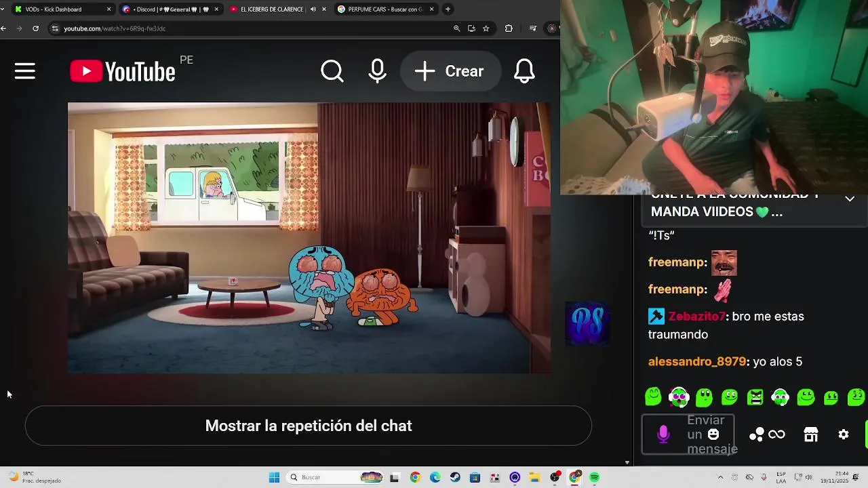Open the browser extensions puzzle icon
Screen dimensions: 868x488
pos(509,28)
